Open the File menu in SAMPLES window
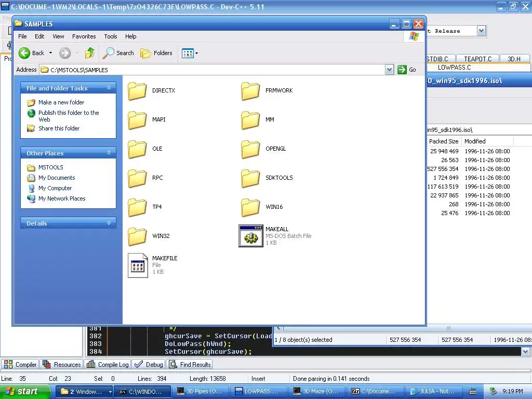The width and height of the screenshot is (532, 399). (x=22, y=36)
